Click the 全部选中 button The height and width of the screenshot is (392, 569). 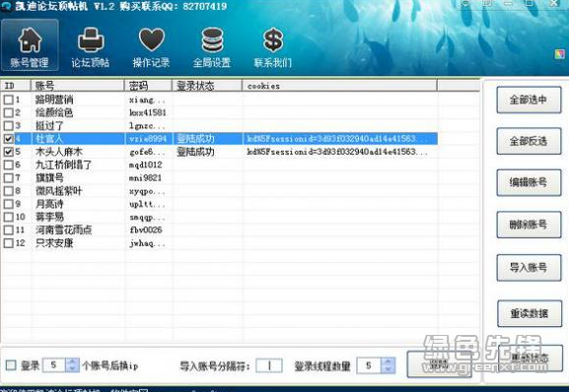tap(529, 100)
